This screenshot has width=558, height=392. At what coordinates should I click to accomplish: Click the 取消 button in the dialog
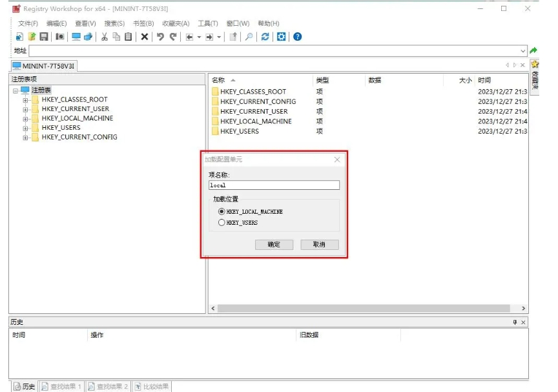point(319,245)
